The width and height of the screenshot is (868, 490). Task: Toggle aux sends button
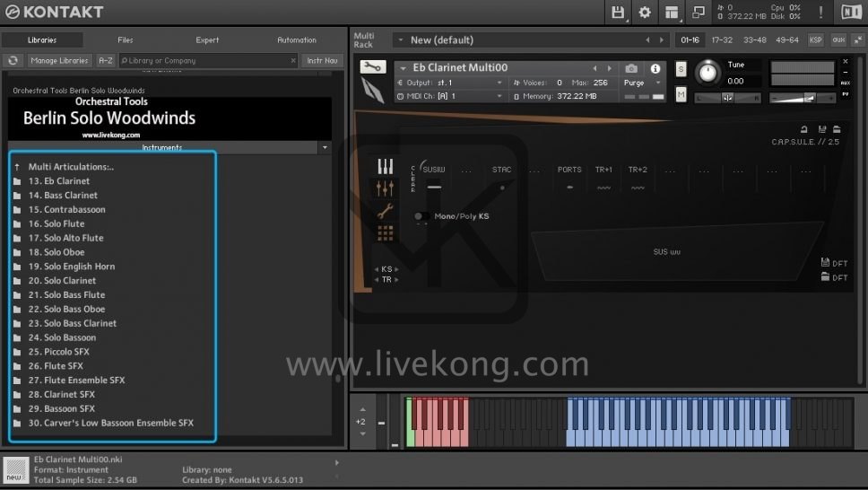point(838,39)
